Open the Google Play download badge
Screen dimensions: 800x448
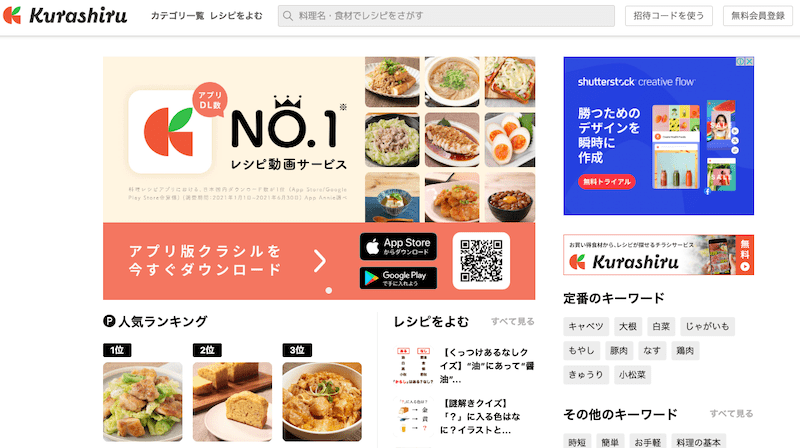tap(398, 278)
